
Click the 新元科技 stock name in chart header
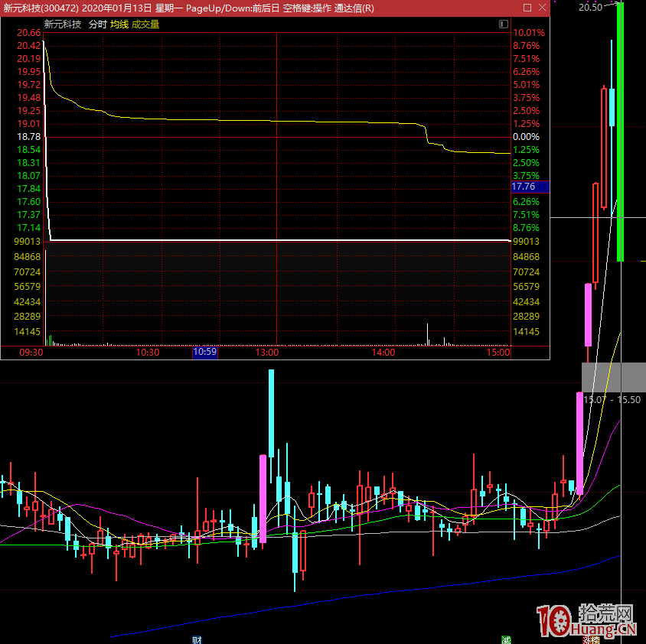(x=63, y=24)
